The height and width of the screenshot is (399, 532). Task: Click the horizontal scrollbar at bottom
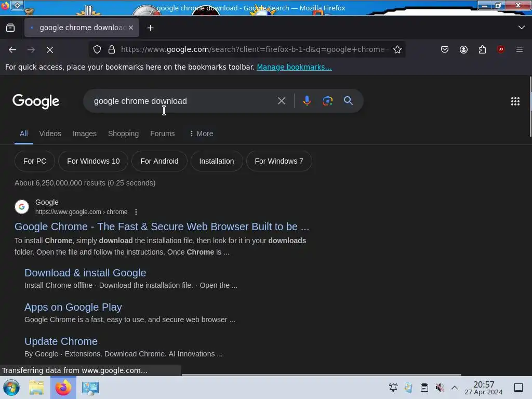[321, 375]
